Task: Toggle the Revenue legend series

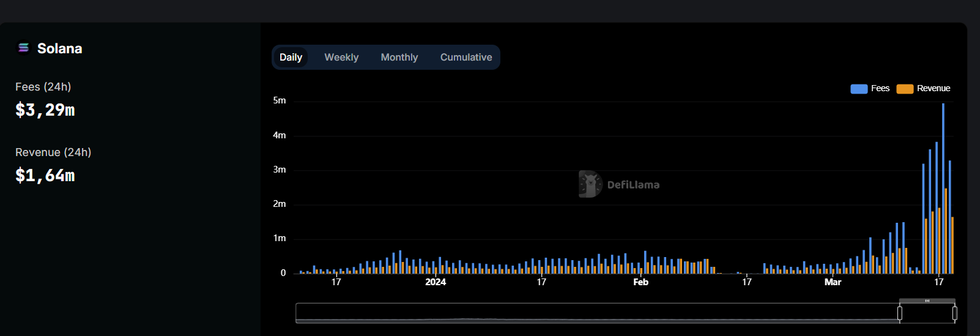Action: click(x=923, y=88)
